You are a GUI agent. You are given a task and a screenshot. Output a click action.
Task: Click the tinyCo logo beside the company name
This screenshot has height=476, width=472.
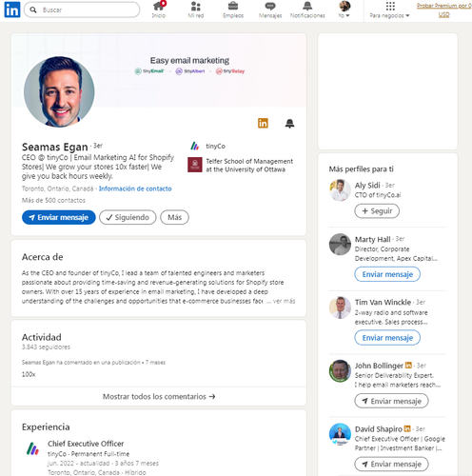(x=195, y=146)
